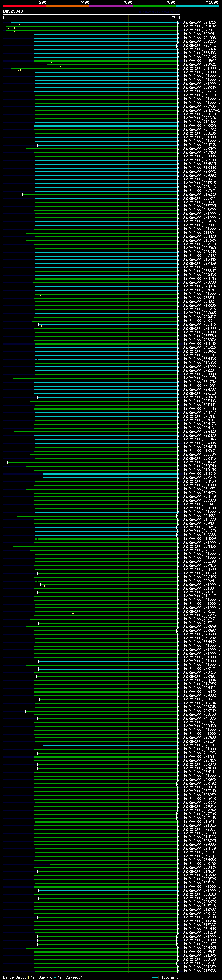
Task: Select the UniRef100_B3MIN7 label
Action: [199, 290]
